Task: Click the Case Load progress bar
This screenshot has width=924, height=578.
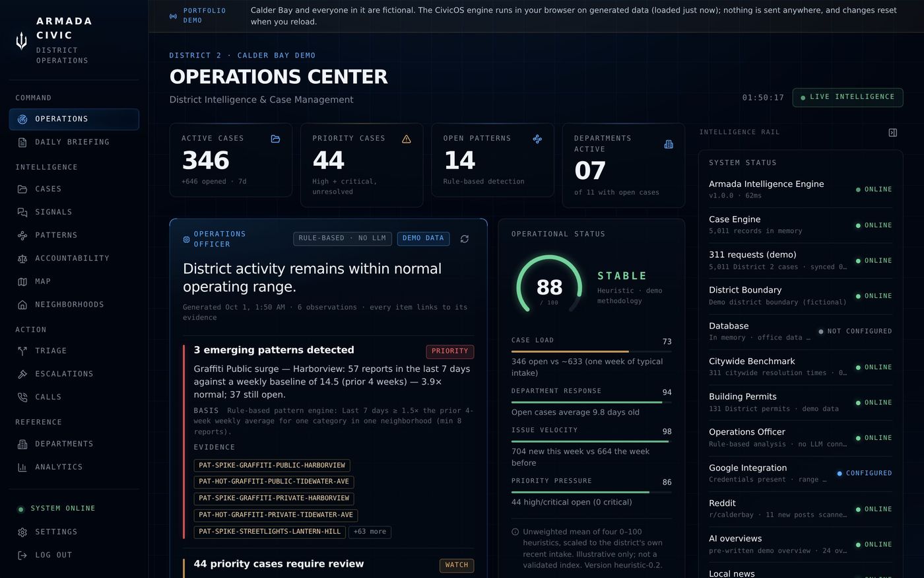Action: (x=591, y=351)
